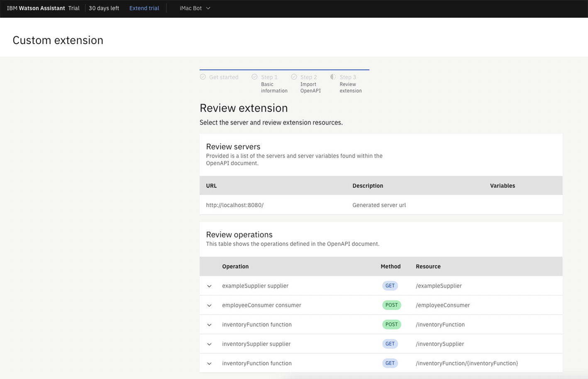
Task: Click the Step 3 in-progress circle icon
Action: tap(333, 77)
